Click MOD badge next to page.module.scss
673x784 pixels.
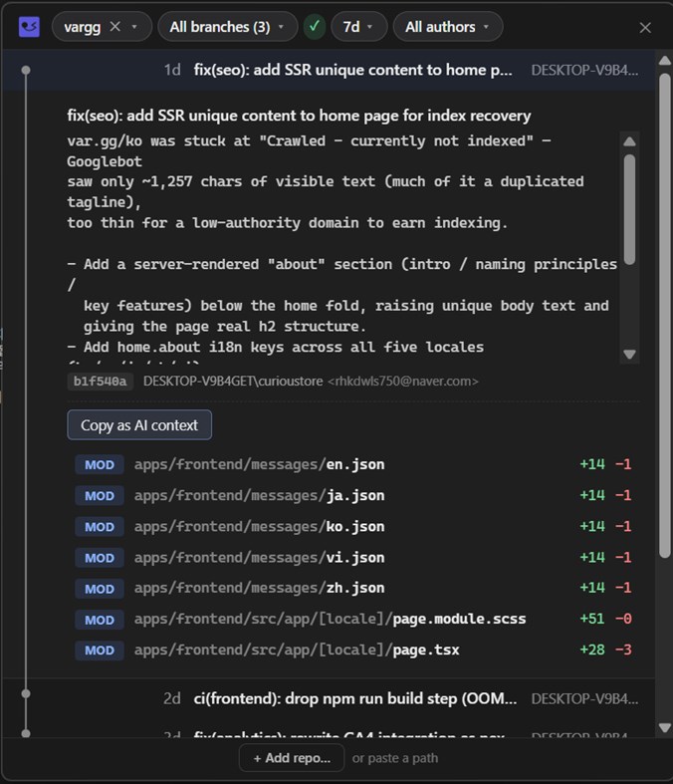[x=100, y=620]
